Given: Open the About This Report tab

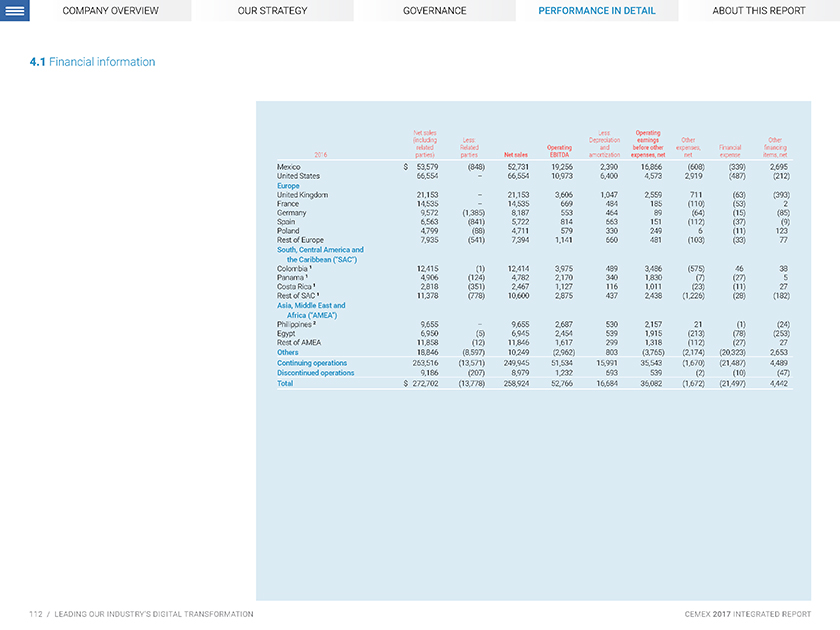Looking at the screenshot, I should [x=759, y=11].
